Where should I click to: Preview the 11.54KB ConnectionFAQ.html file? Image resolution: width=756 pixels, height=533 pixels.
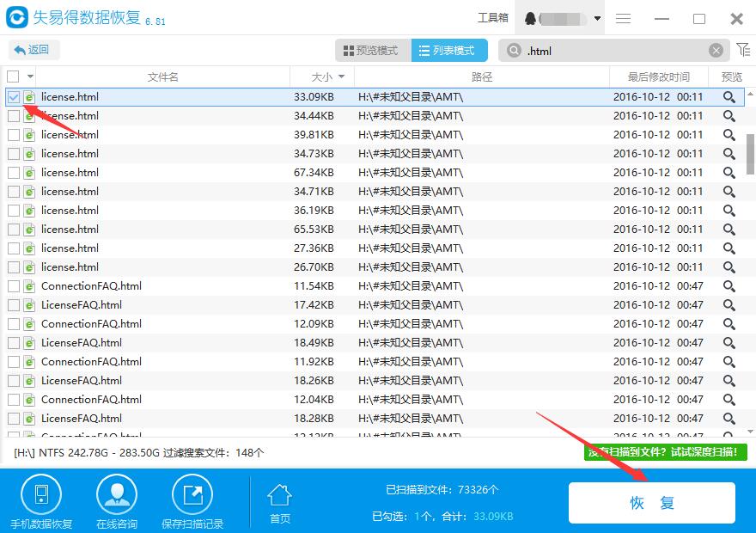coord(729,286)
